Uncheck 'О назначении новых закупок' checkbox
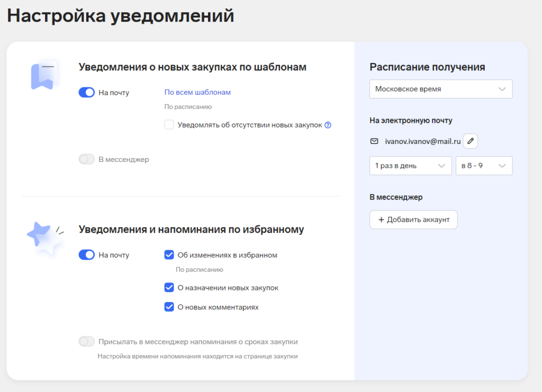Image resolution: width=542 pixels, height=392 pixels. 169,288
